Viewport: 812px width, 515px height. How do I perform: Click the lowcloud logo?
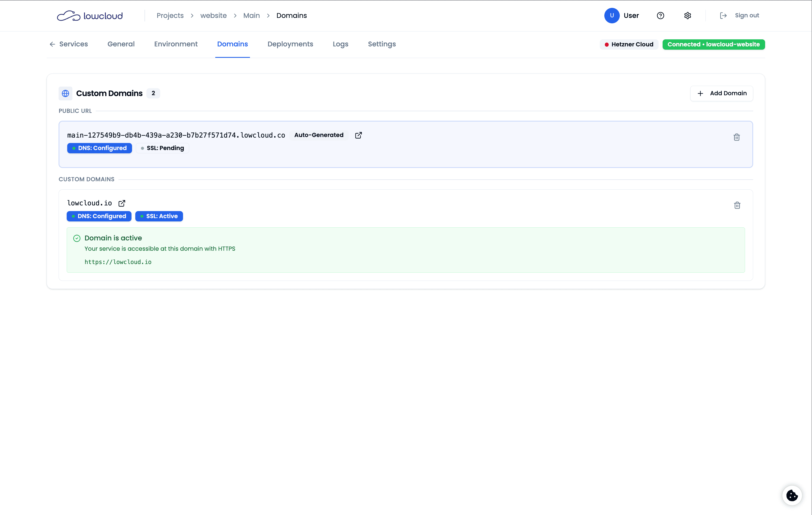coord(90,15)
